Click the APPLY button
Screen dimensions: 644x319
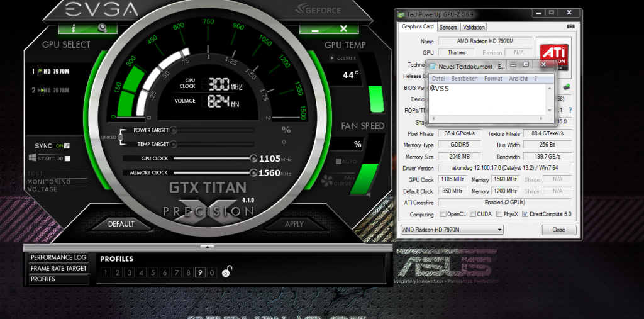pos(294,224)
